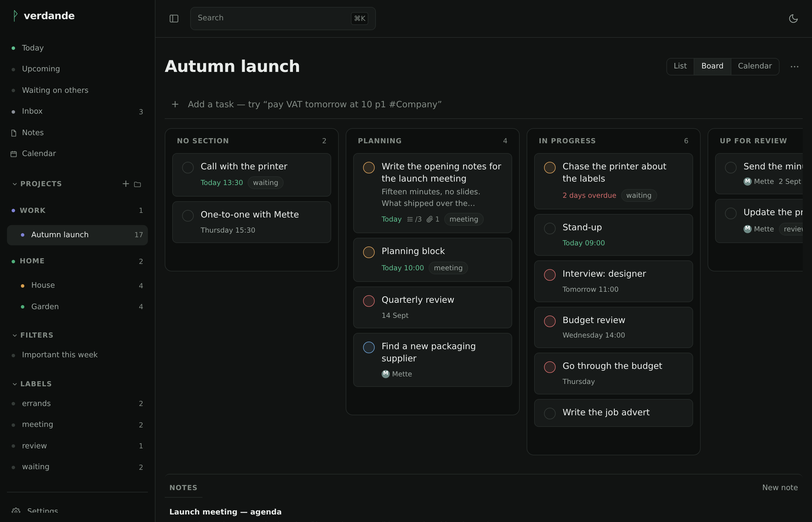The width and height of the screenshot is (812, 522).
Task: Switch theme with the moon icon
Action: coord(793,18)
